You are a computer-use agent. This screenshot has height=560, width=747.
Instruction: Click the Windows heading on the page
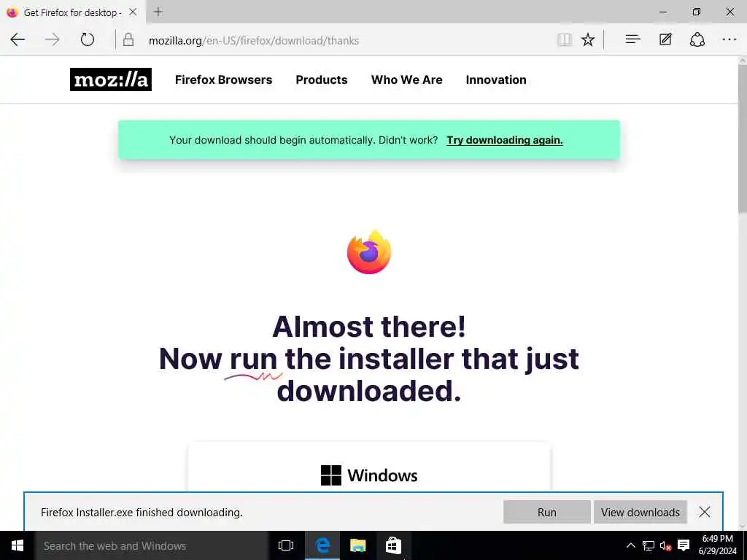coord(382,475)
